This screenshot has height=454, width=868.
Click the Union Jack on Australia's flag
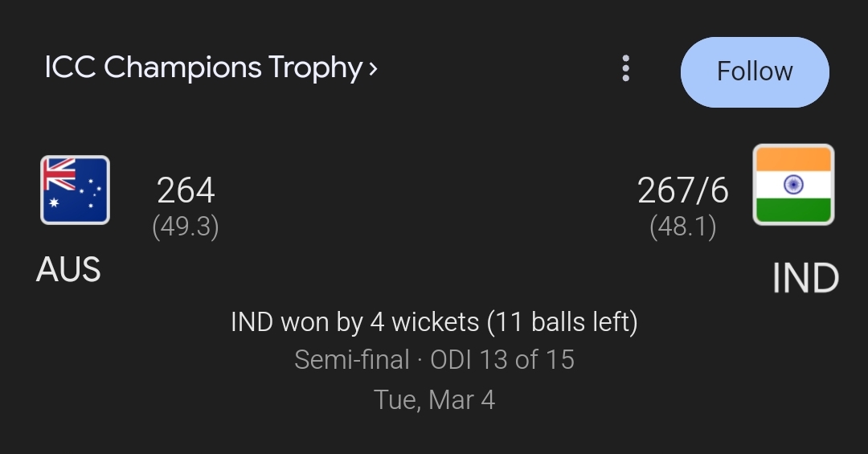[59, 174]
